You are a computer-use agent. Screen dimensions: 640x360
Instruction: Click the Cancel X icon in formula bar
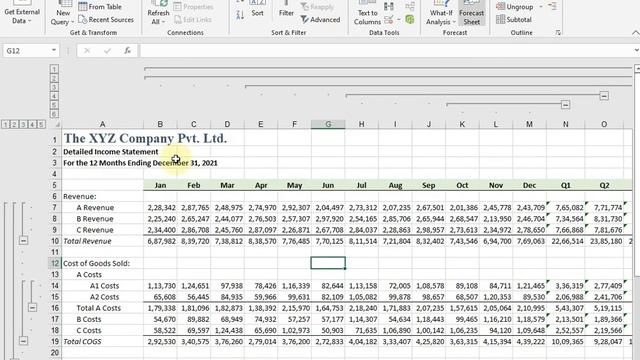tap(87, 51)
